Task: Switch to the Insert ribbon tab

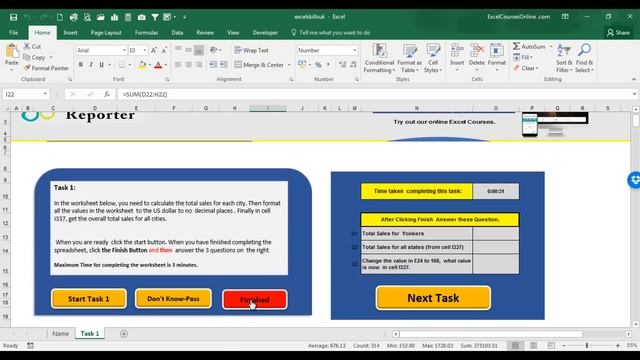Action: point(70,33)
